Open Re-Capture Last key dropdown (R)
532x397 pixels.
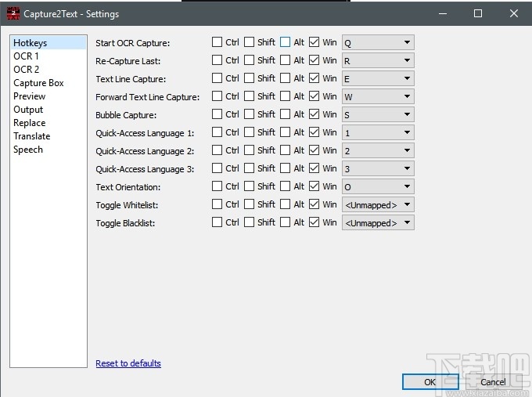pyautogui.click(x=378, y=60)
